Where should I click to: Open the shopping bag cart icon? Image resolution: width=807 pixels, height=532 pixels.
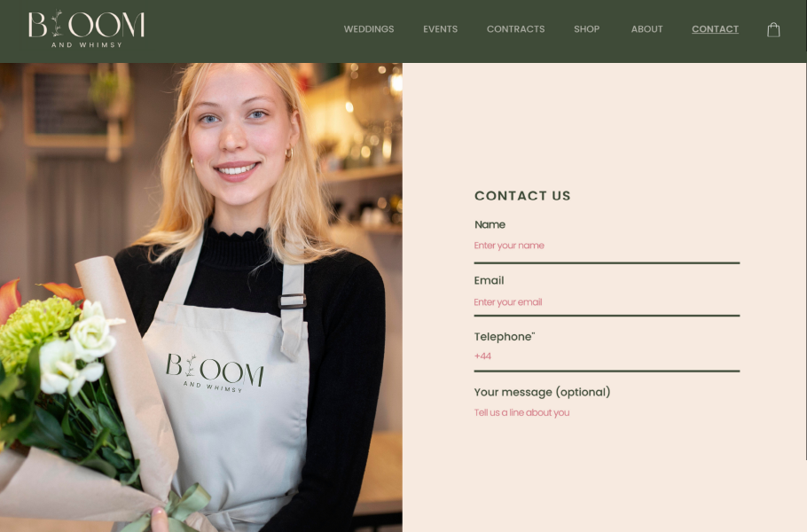point(773,30)
